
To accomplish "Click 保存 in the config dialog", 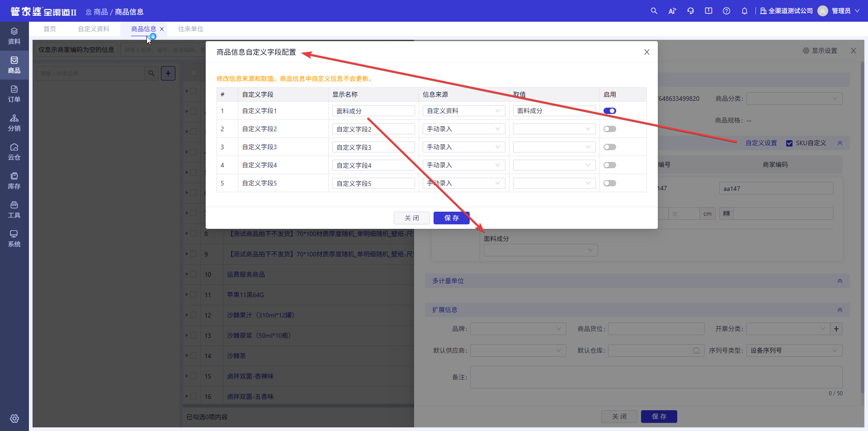I will (452, 218).
